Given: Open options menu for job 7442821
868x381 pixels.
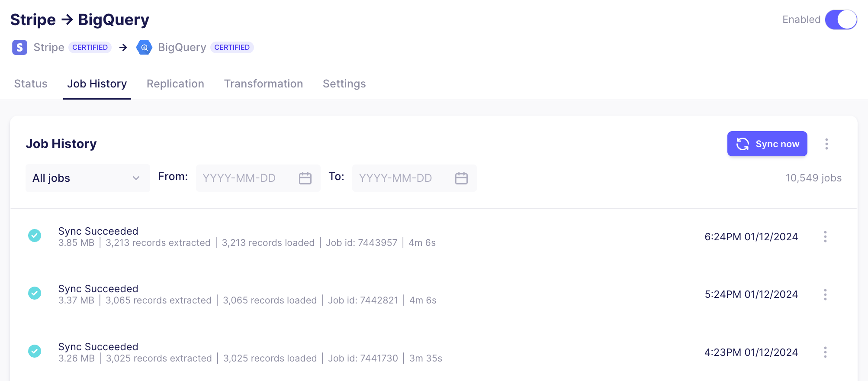Looking at the screenshot, I should (825, 294).
